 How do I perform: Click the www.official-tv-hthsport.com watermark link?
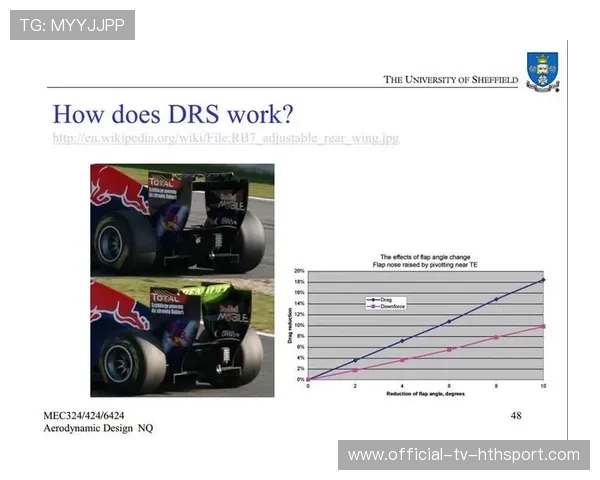pos(463,455)
